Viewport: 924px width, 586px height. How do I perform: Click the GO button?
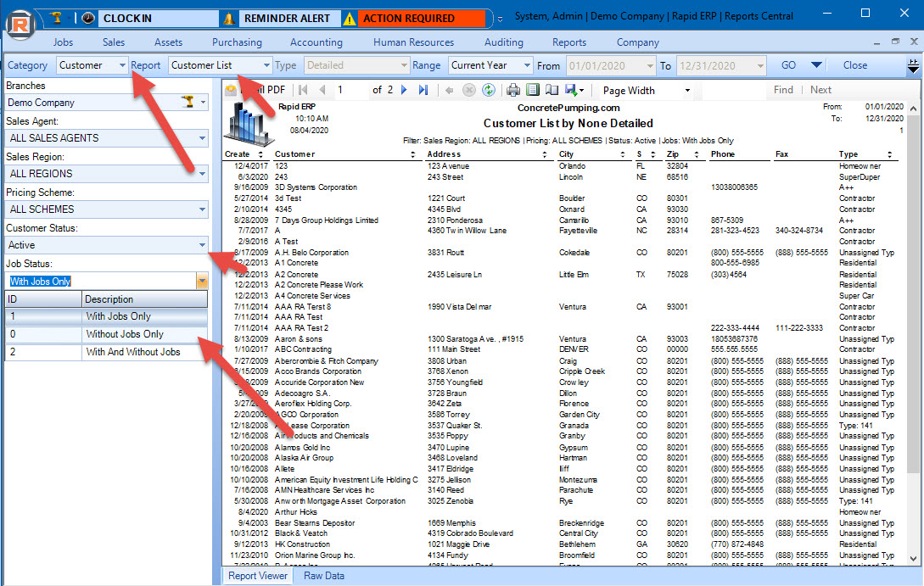coord(788,65)
